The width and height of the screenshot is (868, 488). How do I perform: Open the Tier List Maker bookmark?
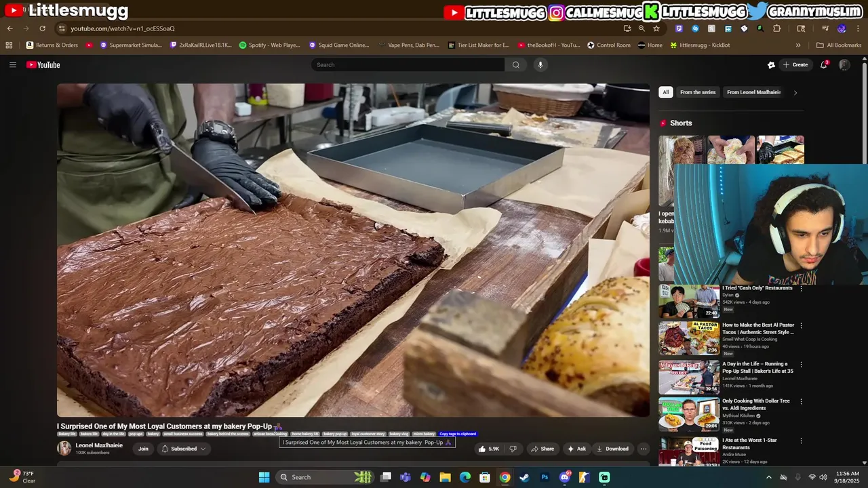pyautogui.click(x=479, y=45)
